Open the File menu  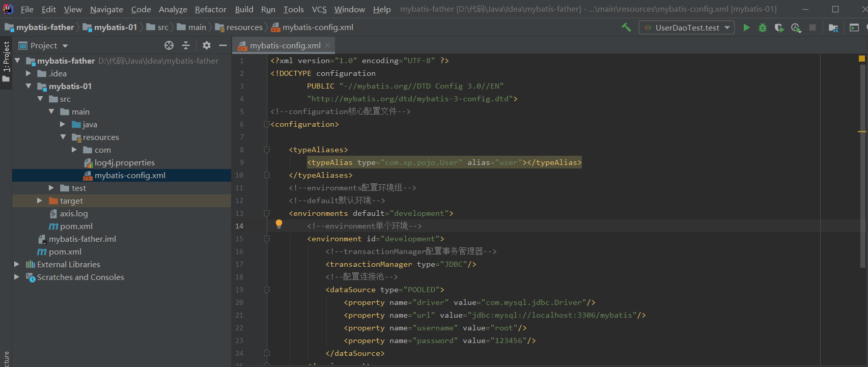tap(27, 9)
